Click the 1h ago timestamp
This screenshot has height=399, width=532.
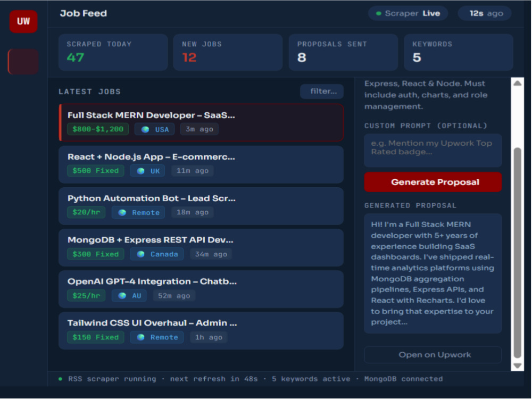pyautogui.click(x=209, y=337)
